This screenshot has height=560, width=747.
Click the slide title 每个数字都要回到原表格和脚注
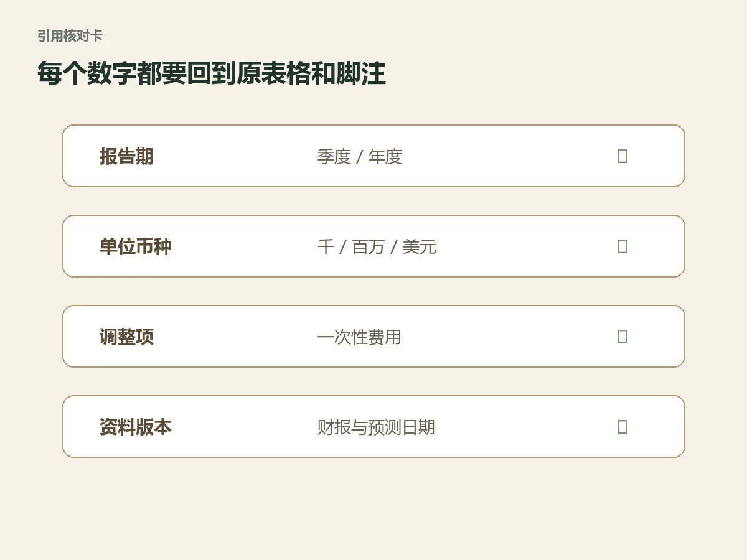click(x=212, y=73)
